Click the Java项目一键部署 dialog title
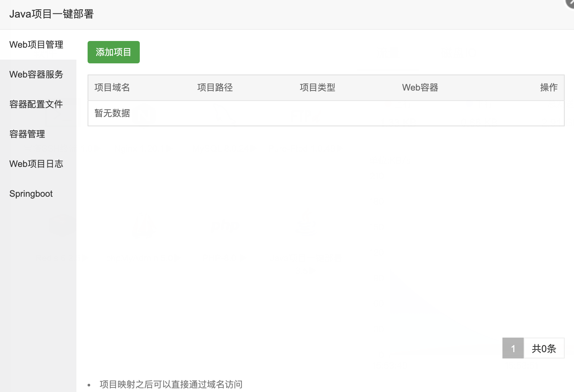 point(51,14)
